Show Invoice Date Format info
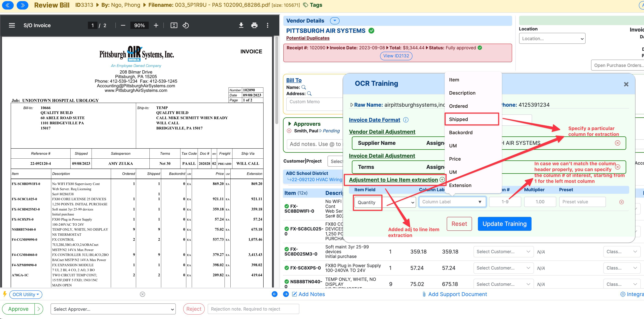This screenshot has width=644, height=319. [406, 120]
